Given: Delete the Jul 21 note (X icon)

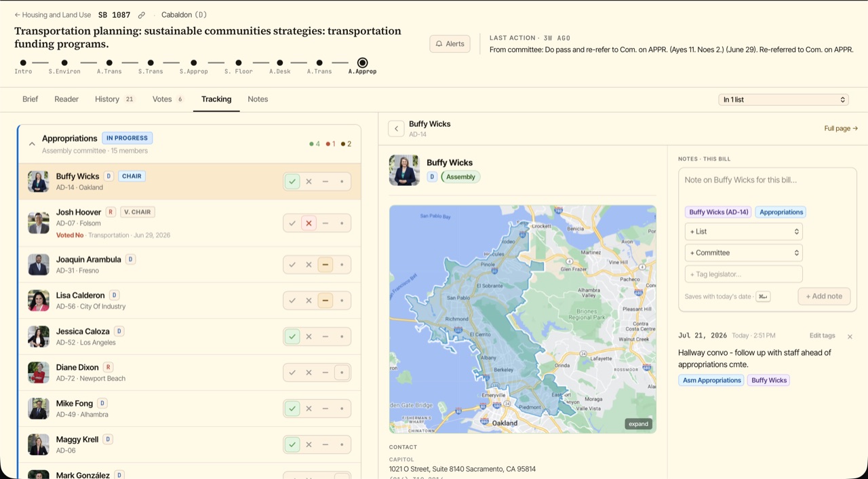Looking at the screenshot, I should pos(850,337).
